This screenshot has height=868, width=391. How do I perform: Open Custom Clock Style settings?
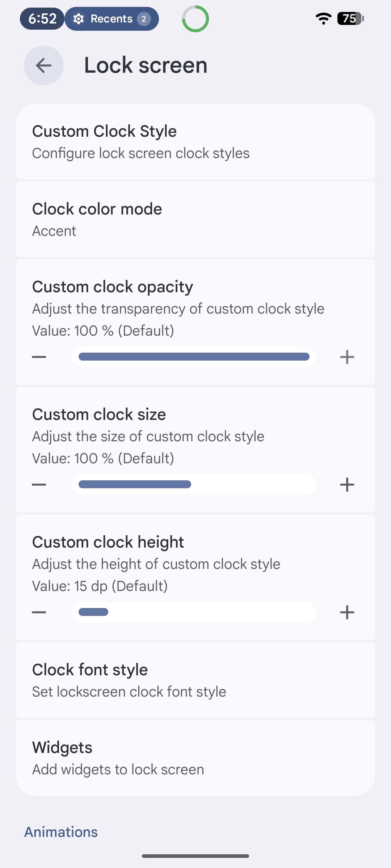click(195, 142)
